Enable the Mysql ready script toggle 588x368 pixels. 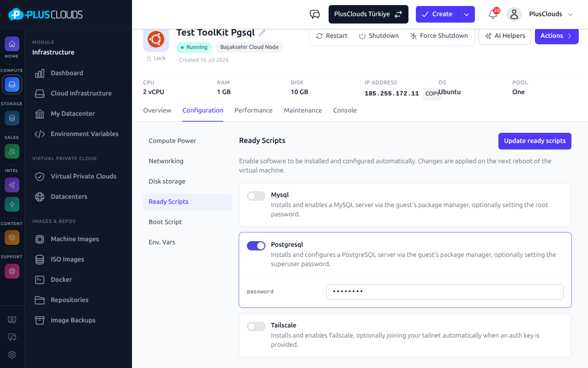[256, 196]
